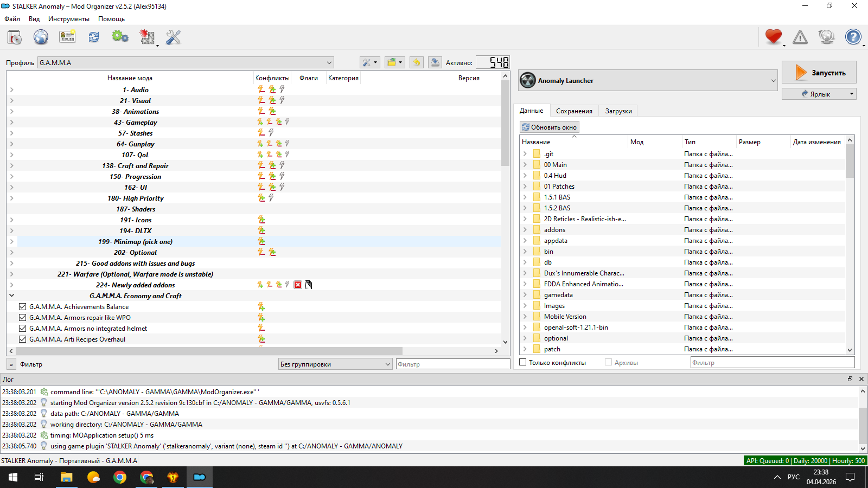The image size is (868, 488).
Task: Toggle G.A.M.M.A. Achievements Balance mod checkbox
Action: 23,306
